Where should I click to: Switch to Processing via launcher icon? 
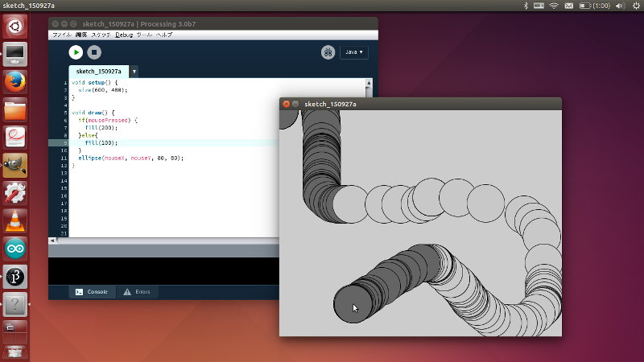(x=14, y=277)
